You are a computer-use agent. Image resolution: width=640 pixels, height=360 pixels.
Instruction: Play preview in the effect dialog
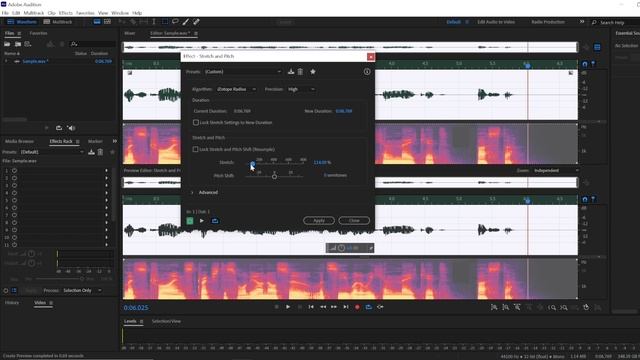(x=202, y=221)
